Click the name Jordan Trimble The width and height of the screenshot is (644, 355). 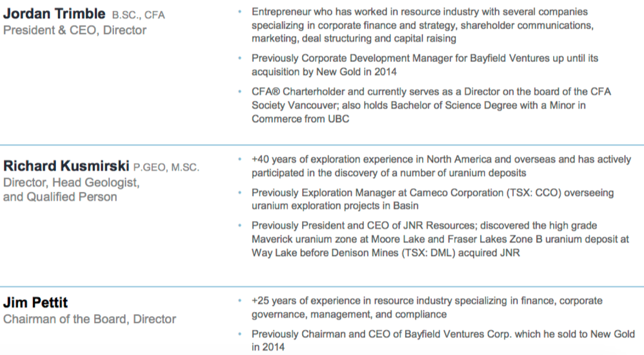tap(55, 14)
